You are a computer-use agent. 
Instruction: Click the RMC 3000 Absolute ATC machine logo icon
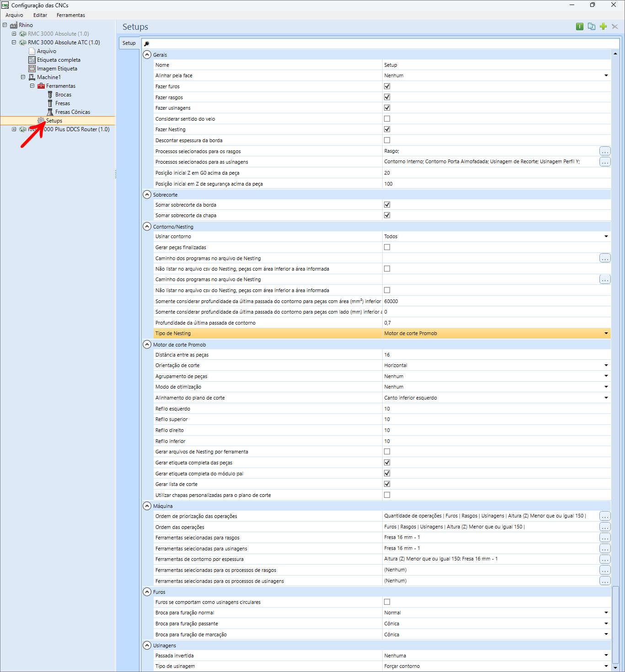[23, 43]
